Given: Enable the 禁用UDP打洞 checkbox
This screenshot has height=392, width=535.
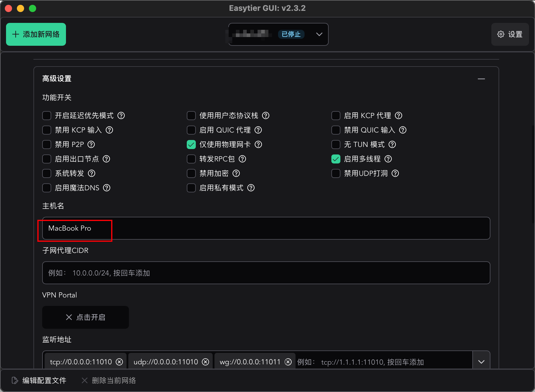Looking at the screenshot, I should 336,173.
